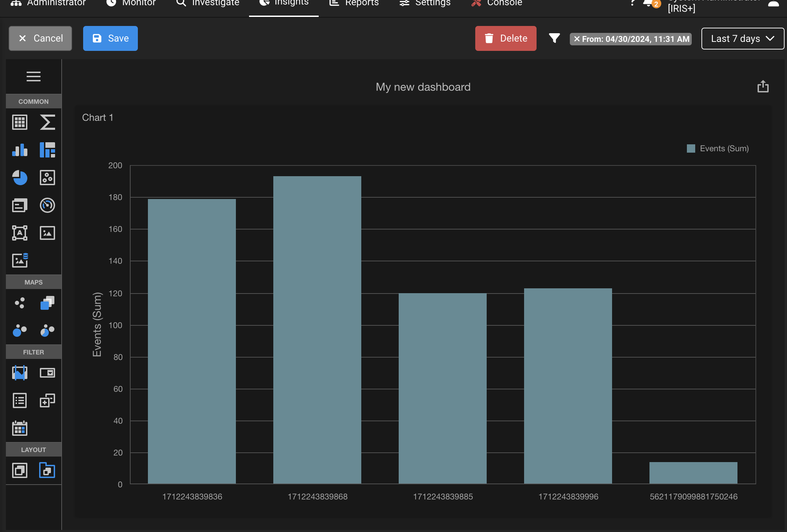Add a table widget from the Common section
This screenshot has height=532, width=787.
[x=19, y=122]
